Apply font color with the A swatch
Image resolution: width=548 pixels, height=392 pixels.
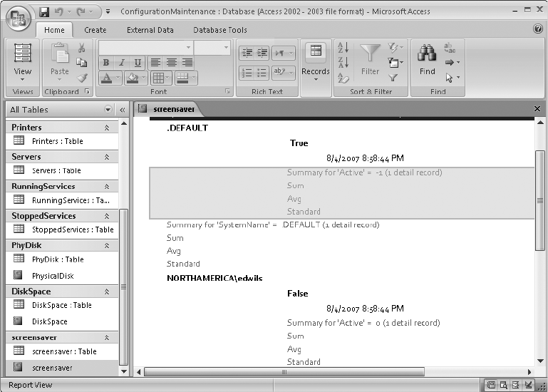(107, 78)
